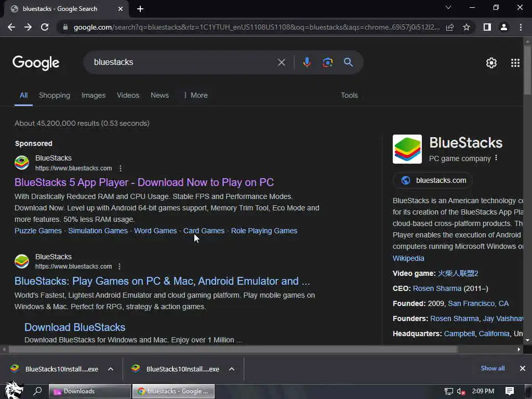The width and height of the screenshot is (532, 399).
Task: Open Role Playing Games ad sitelink
Action: [x=264, y=231]
